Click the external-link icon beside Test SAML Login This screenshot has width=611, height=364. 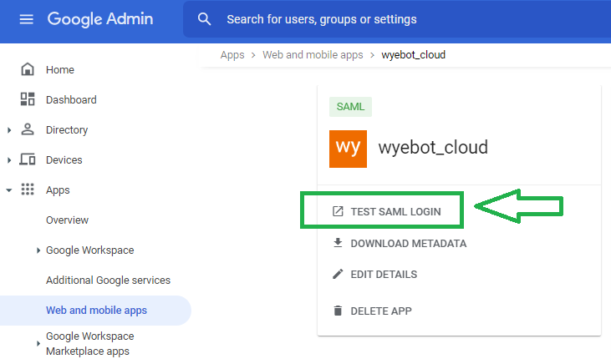pos(338,211)
